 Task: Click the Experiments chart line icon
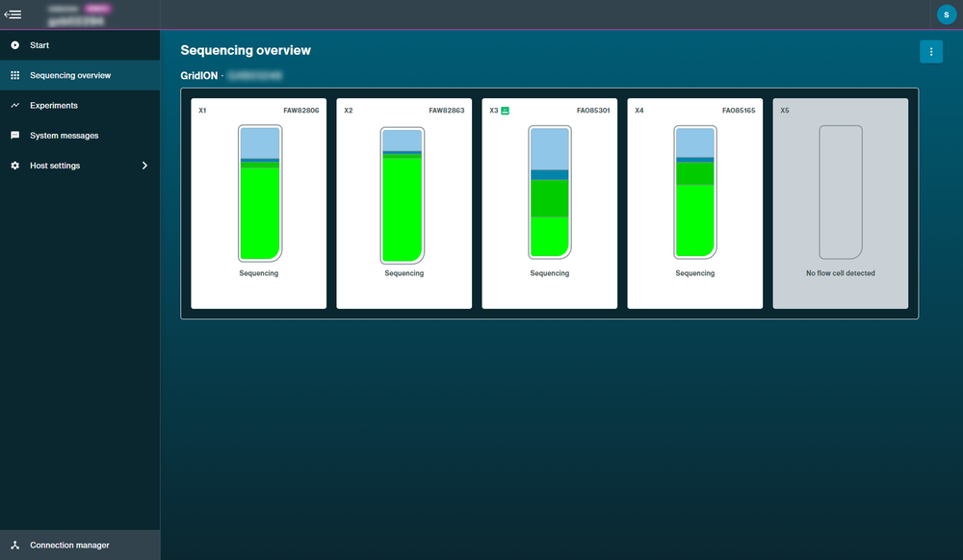14,106
